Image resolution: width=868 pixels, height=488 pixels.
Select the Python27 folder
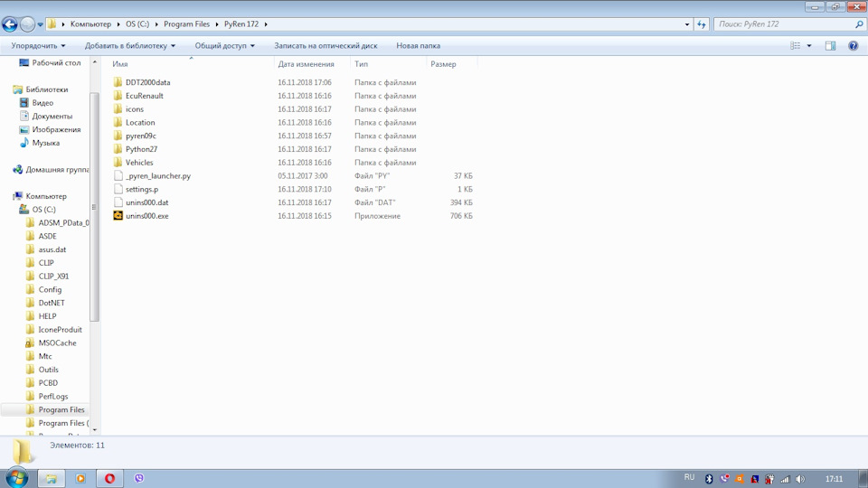[x=141, y=149]
